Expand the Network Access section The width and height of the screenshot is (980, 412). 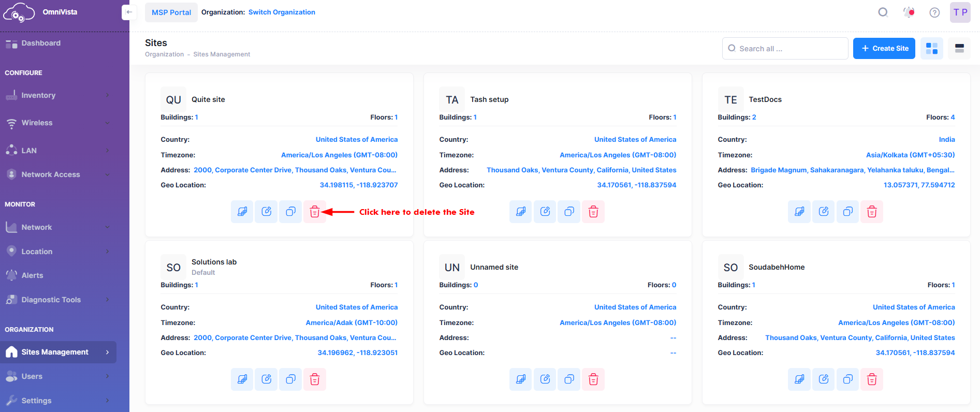[x=58, y=174]
